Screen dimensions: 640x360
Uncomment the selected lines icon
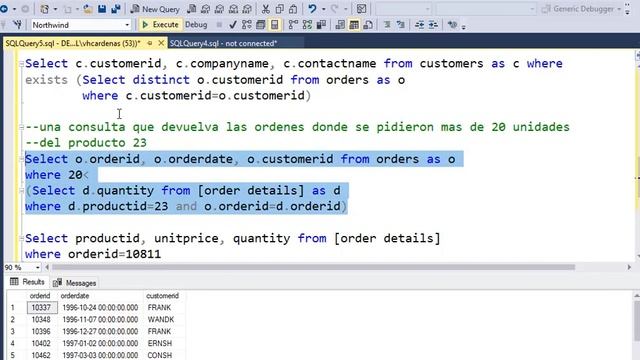coord(401,25)
